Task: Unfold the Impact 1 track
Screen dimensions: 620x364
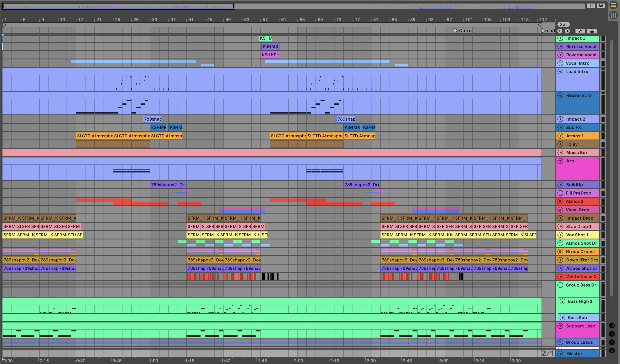Action: click(560, 38)
